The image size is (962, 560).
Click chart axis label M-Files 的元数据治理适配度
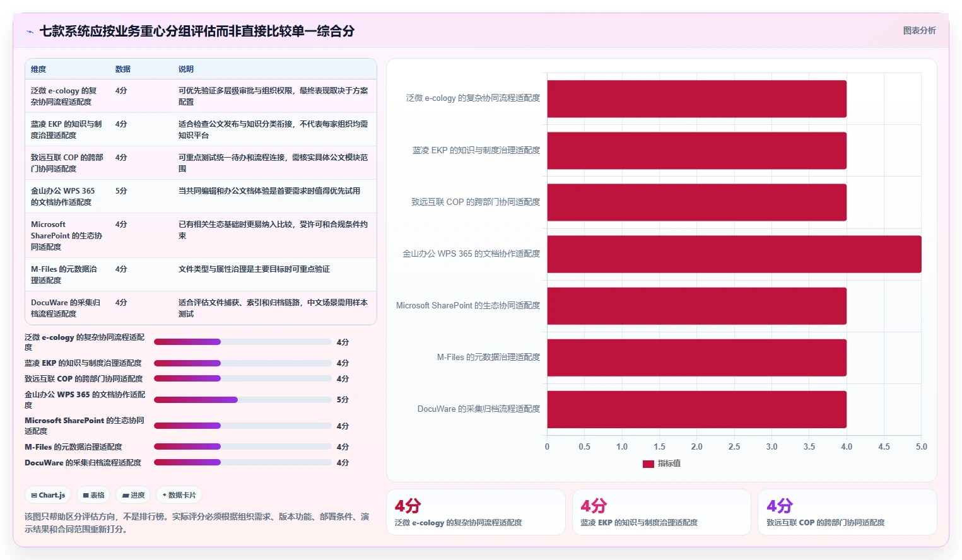489,357
